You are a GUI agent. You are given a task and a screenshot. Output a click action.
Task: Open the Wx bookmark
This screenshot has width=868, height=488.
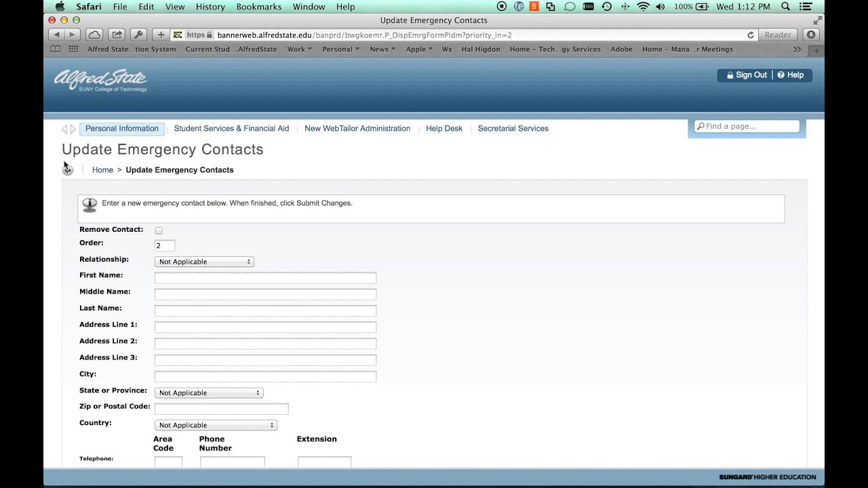coord(447,49)
